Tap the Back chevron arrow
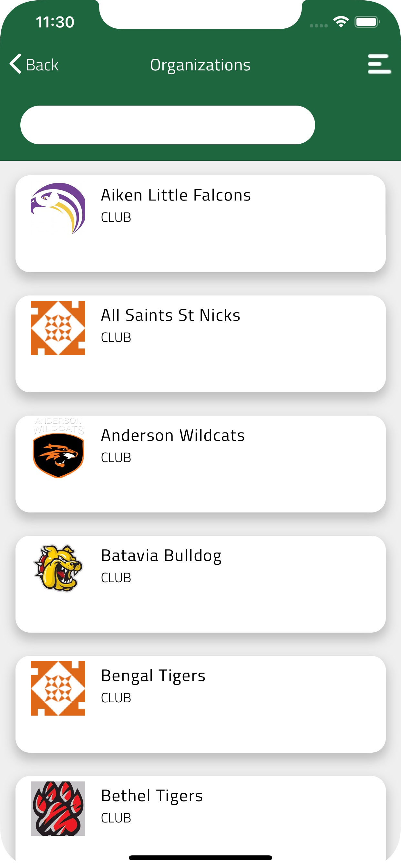The image size is (401, 868). pyautogui.click(x=15, y=64)
